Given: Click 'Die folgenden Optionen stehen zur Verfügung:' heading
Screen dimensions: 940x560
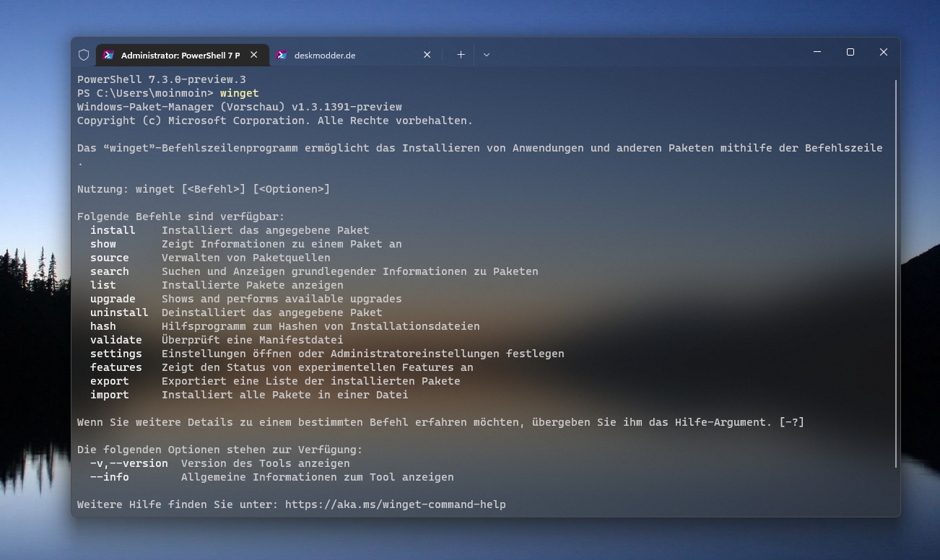Looking at the screenshot, I should click(x=220, y=450).
